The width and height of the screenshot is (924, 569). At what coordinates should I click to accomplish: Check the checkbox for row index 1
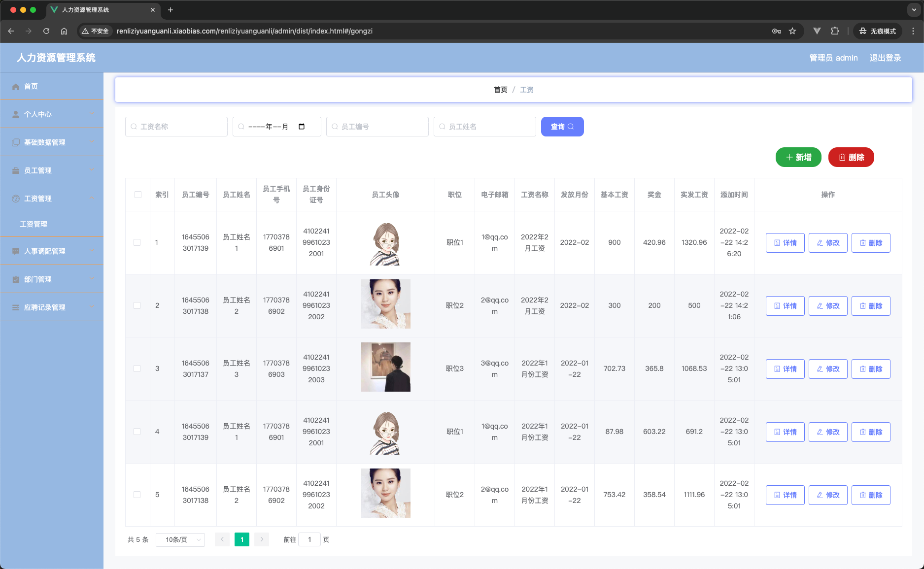137,242
